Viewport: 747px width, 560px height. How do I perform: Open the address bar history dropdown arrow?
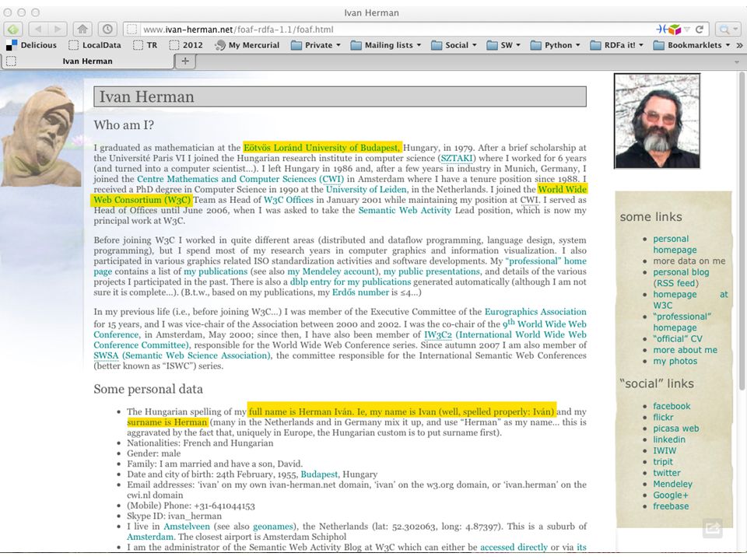686,30
